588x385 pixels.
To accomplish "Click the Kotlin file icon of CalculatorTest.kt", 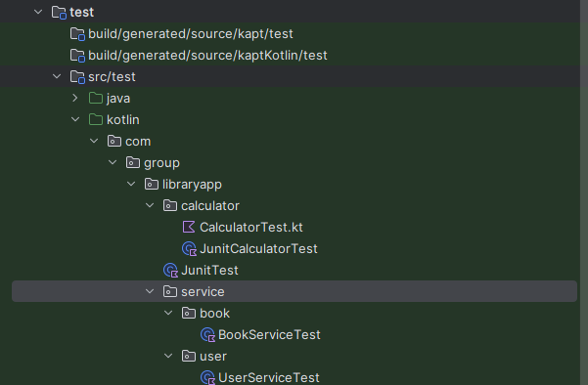I will click(x=189, y=227).
